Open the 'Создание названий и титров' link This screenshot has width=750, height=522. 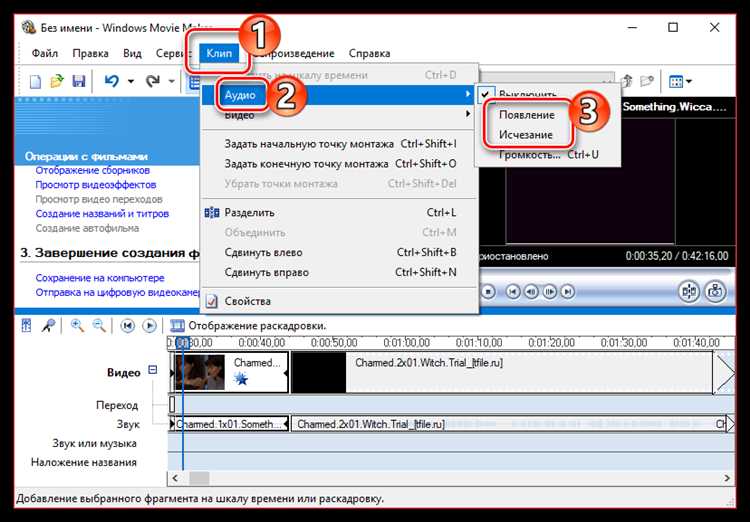[102, 214]
